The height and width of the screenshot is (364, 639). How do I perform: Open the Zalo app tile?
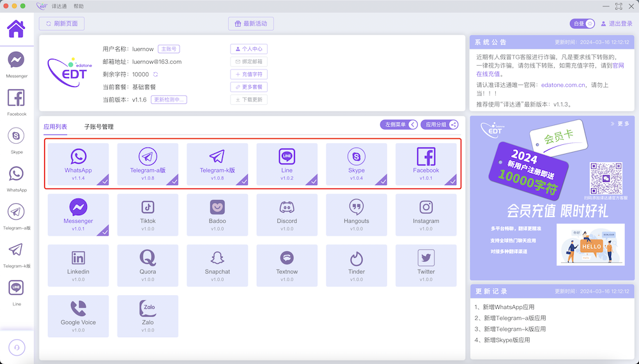tap(148, 315)
